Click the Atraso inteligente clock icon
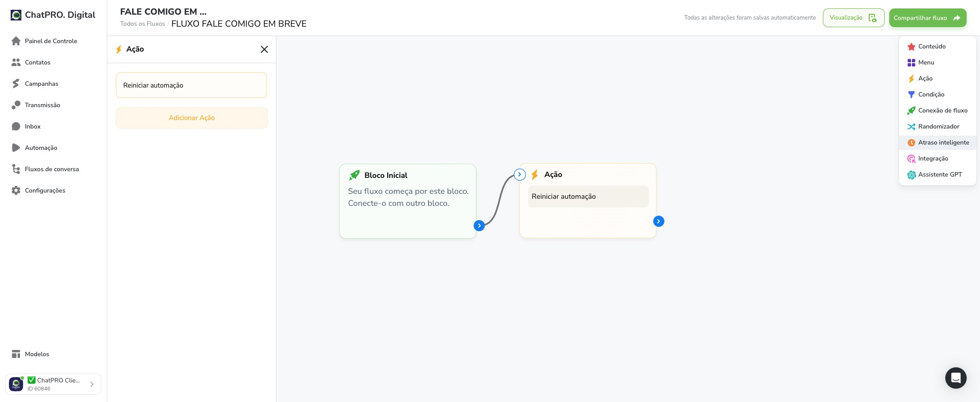The image size is (980, 402). pos(911,143)
